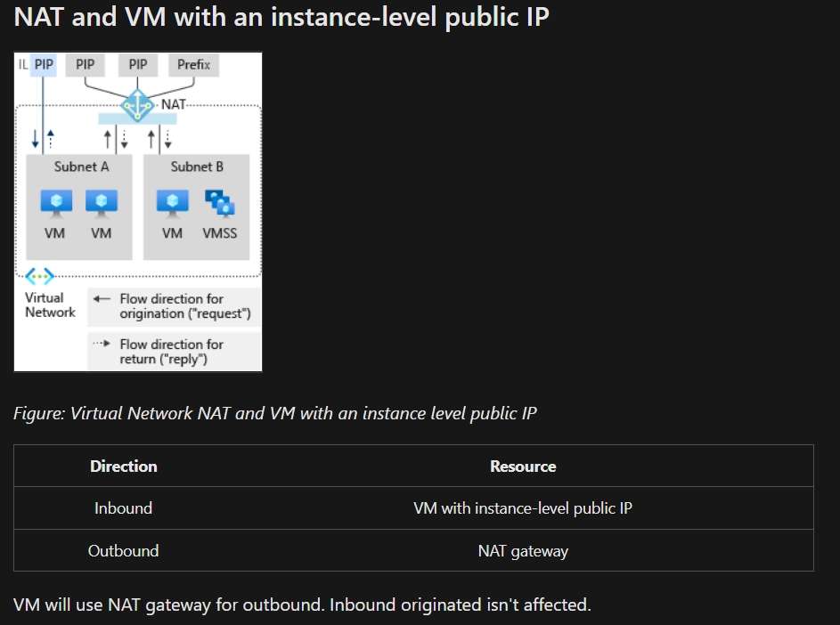Image resolution: width=840 pixels, height=625 pixels.
Task: Click the IL PIP blue box
Action: [44, 65]
